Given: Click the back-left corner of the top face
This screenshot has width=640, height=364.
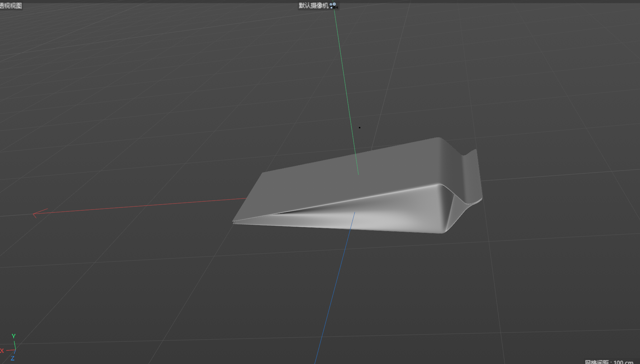Looking at the screenshot, I should click(x=263, y=173).
